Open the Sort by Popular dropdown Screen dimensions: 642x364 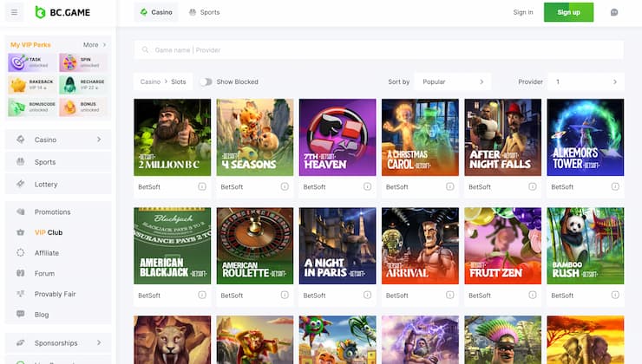pyautogui.click(x=453, y=81)
